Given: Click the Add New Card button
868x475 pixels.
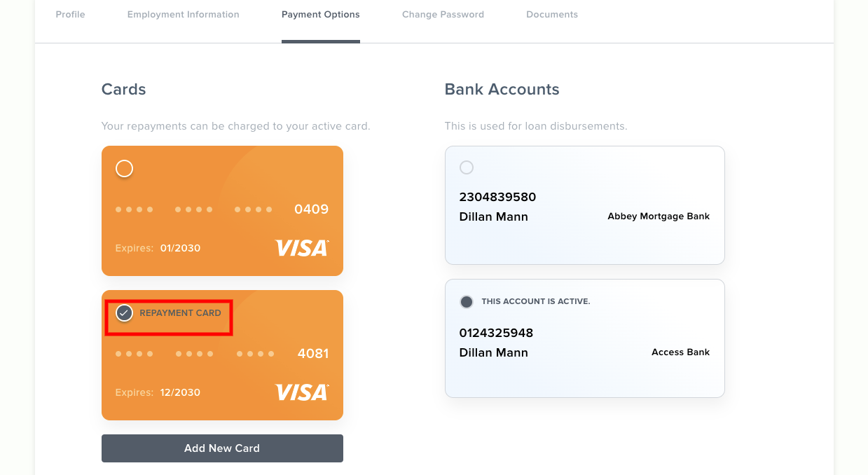Looking at the screenshot, I should [x=222, y=448].
